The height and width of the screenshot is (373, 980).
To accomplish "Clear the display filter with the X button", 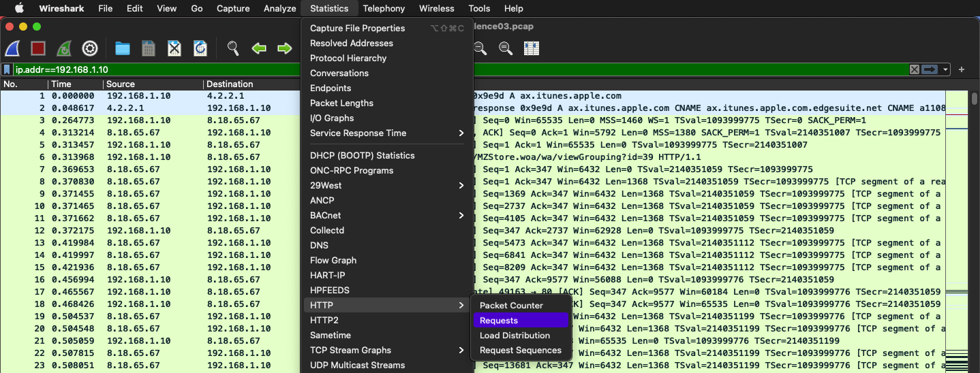I will tap(915, 69).
